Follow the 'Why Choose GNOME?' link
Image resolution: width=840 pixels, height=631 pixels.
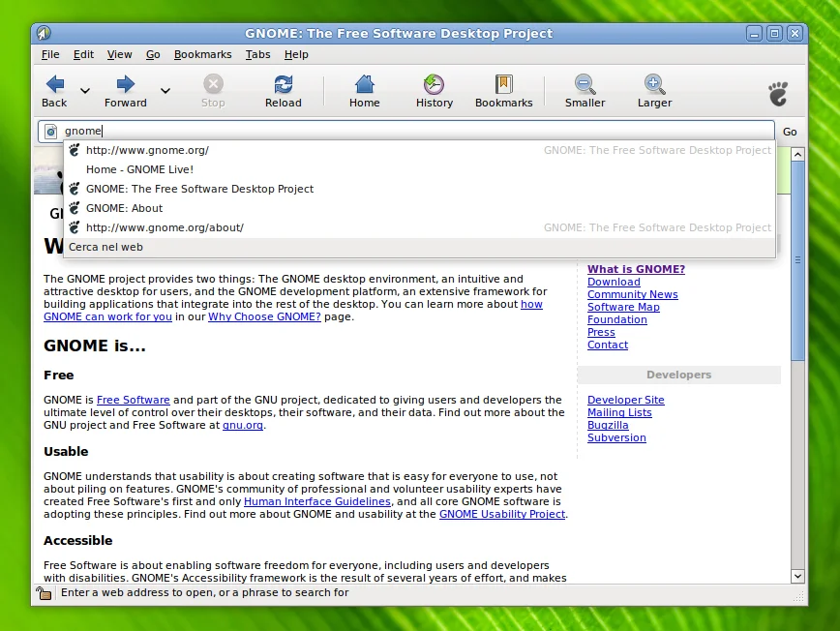[264, 316]
